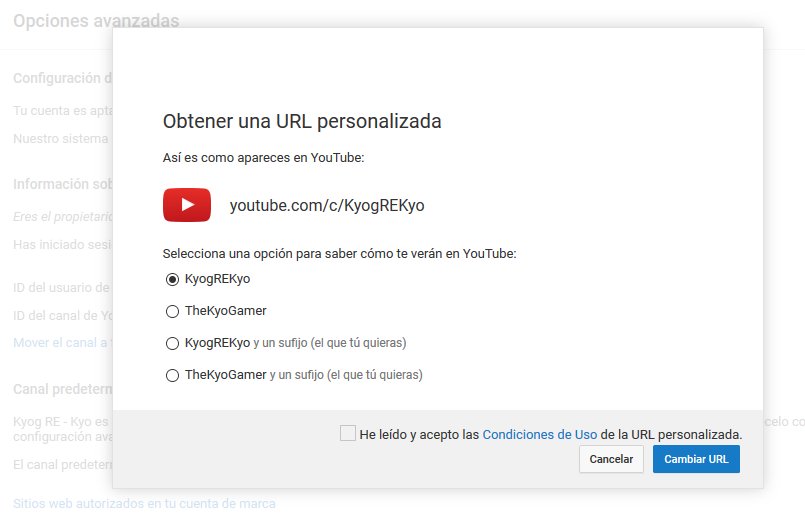The height and width of the screenshot is (523, 805).
Task: Confirm with the Cambiar URL button
Action: pyautogui.click(x=696, y=459)
